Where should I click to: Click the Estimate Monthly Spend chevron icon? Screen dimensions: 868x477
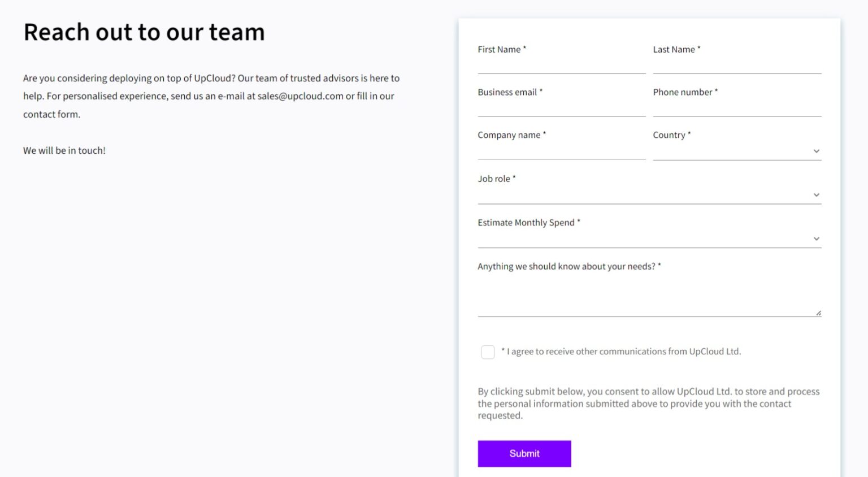point(816,238)
